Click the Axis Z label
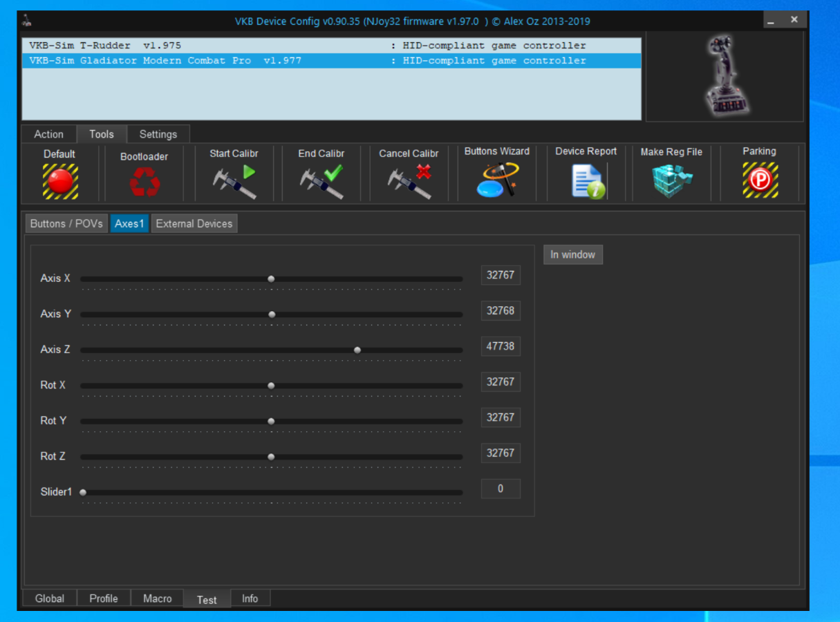Image resolution: width=840 pixels, height=622 pixels. tap(55, 350)
